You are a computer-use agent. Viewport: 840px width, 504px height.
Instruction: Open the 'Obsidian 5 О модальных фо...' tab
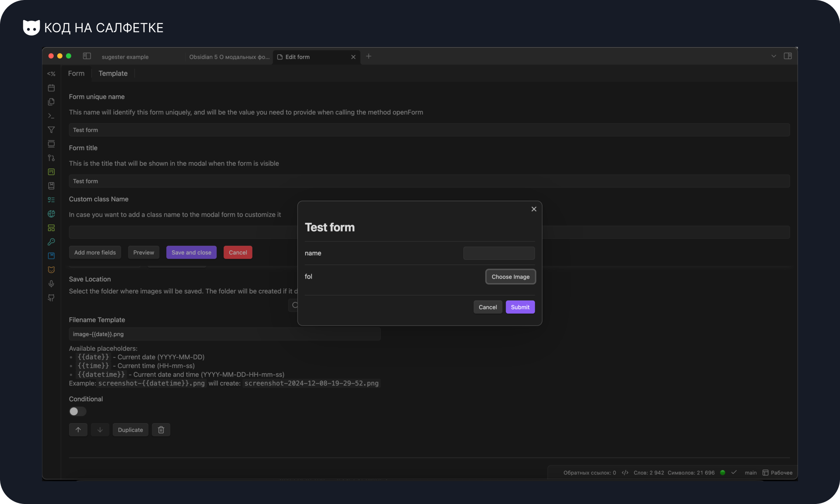pyautogui.click(x=229, y=57)
